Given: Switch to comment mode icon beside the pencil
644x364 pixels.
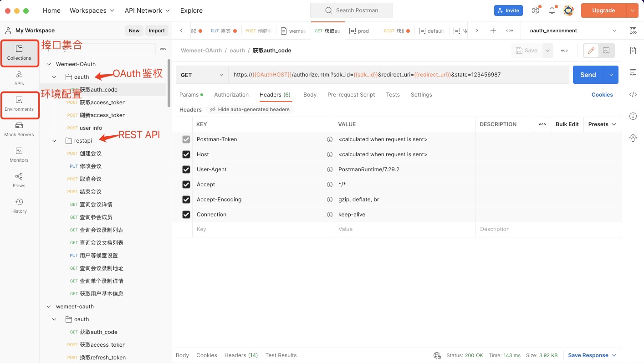Looking at the screenshot, I should click(606, 51).
